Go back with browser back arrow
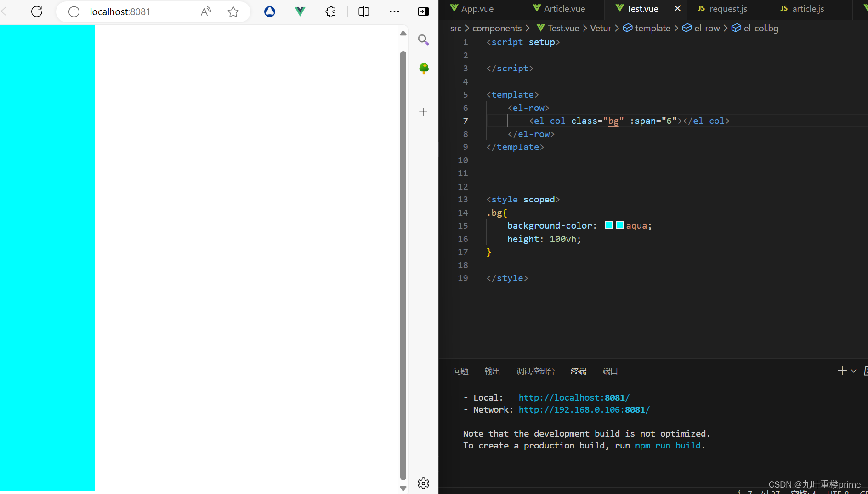The width and height of the screenshot is (868, 494). (7, 11)
